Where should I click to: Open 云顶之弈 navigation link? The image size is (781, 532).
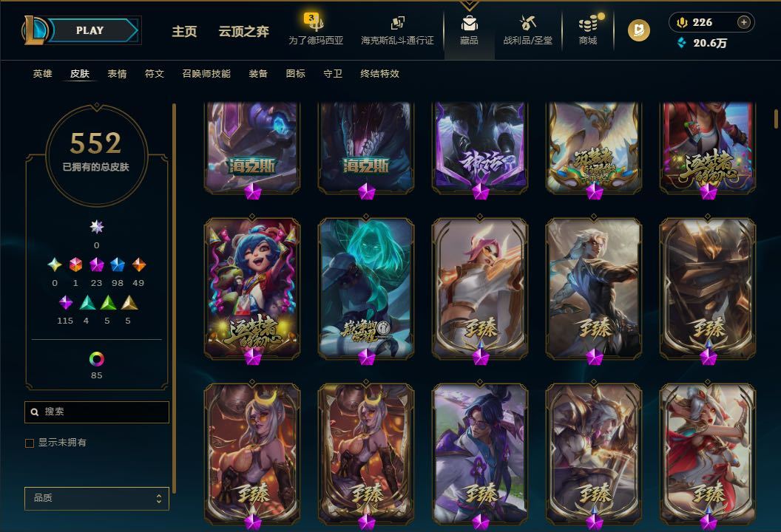coord(243,31)
